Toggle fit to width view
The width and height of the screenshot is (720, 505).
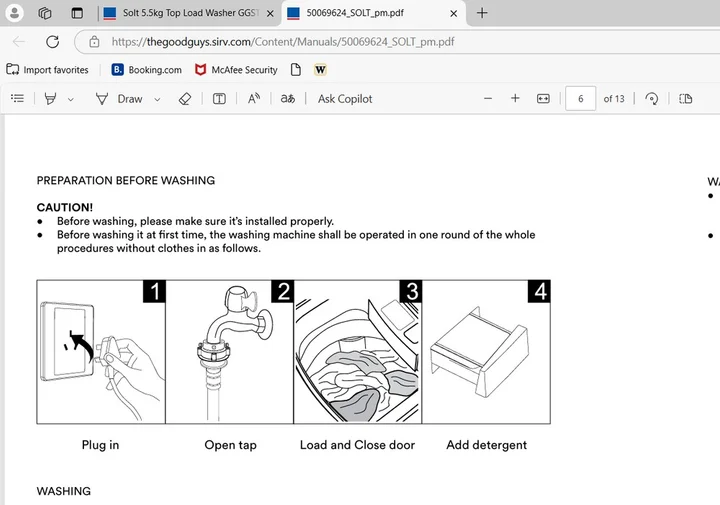click(x=543, y=99)
